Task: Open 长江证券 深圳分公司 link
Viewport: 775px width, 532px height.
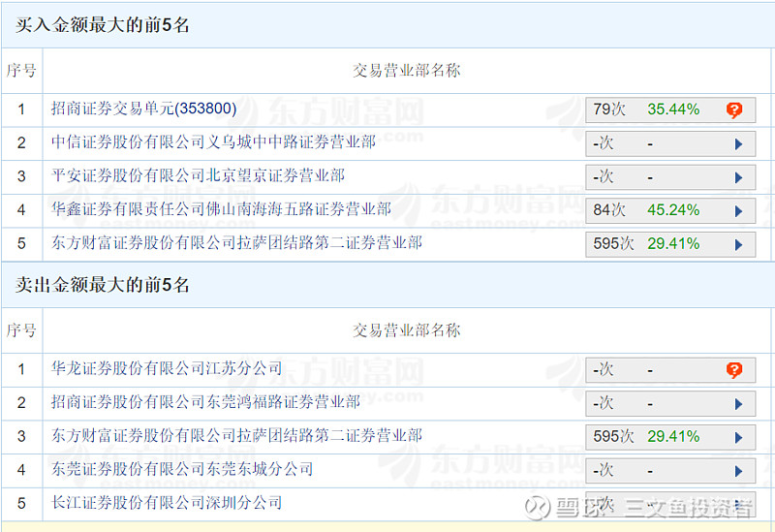Action: coord(167,503)
